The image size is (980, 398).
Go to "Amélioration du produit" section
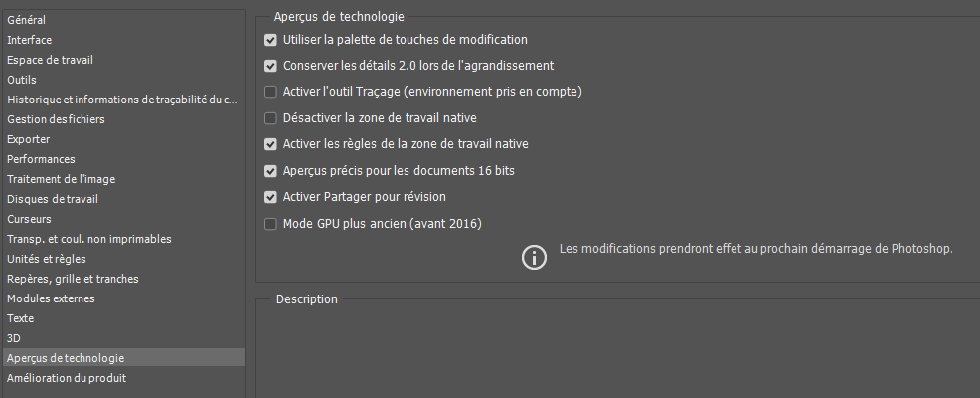pos(67,378)
